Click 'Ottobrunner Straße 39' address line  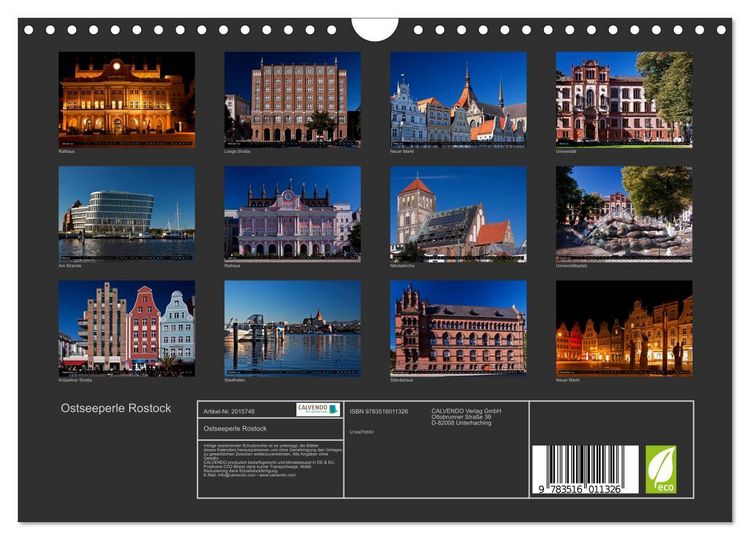tap(461, 417)
